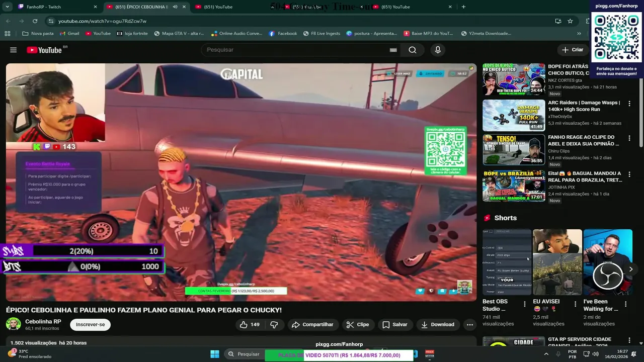
Task: Click the YouTube home logo
Action: click(44, 50)
